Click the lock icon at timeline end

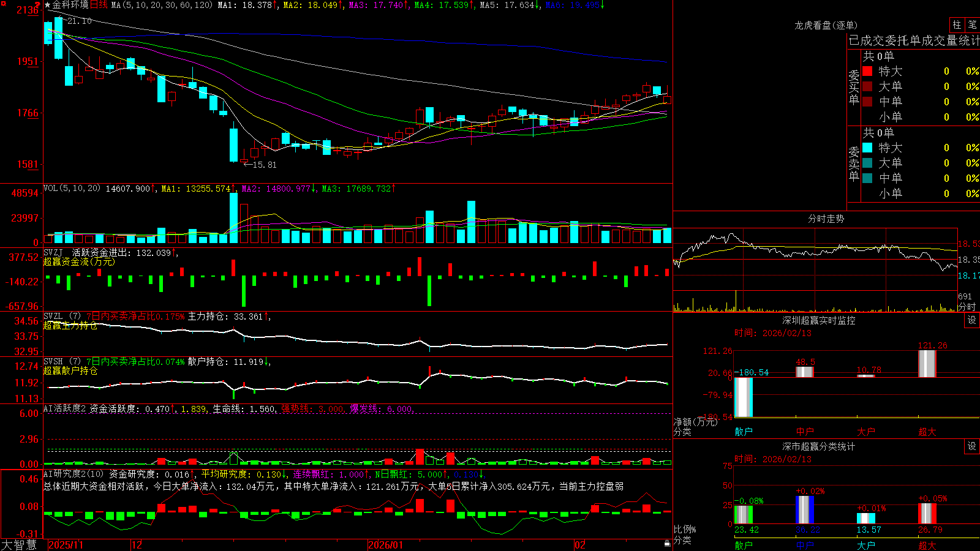(667, 544)
